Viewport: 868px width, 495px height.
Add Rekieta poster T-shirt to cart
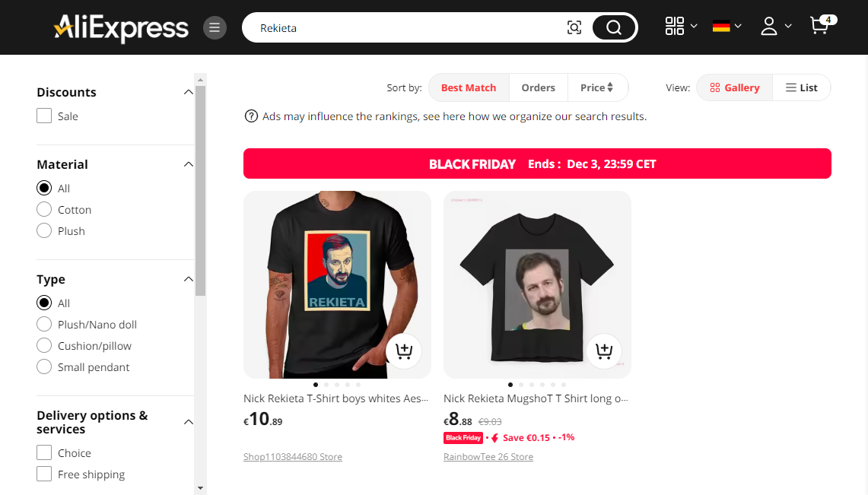tap(404, 351)
